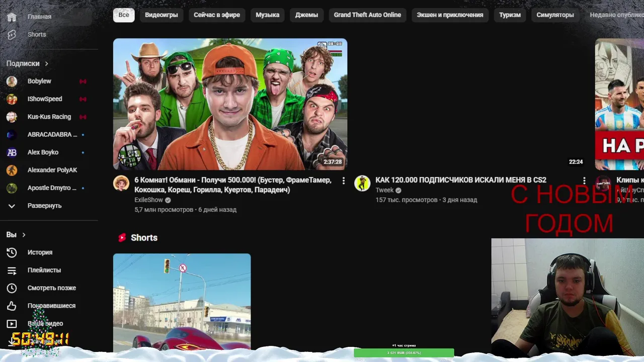Click the 22:24 duration badge

click(576, 162)
